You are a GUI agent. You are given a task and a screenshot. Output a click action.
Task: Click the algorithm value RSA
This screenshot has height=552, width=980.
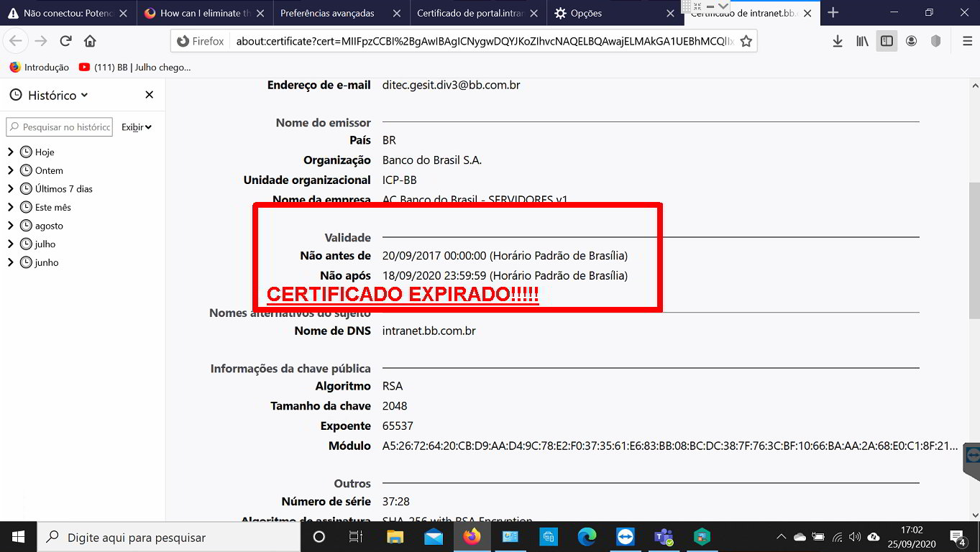[x=393, y=386]
